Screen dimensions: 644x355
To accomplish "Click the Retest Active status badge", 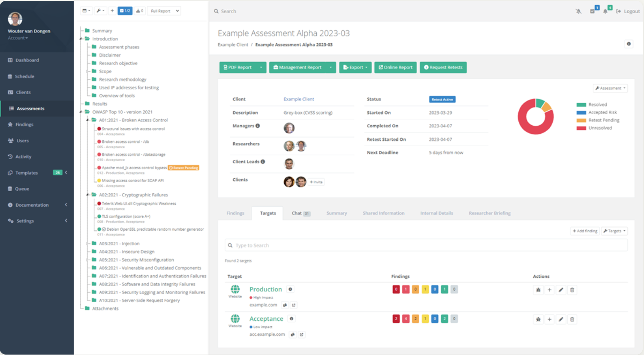I will [442, 99].
